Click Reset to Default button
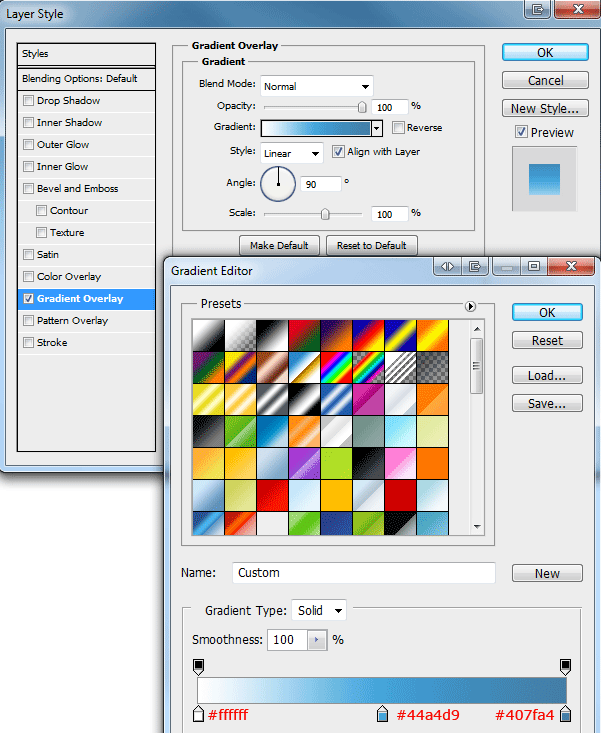 point(372,245)
